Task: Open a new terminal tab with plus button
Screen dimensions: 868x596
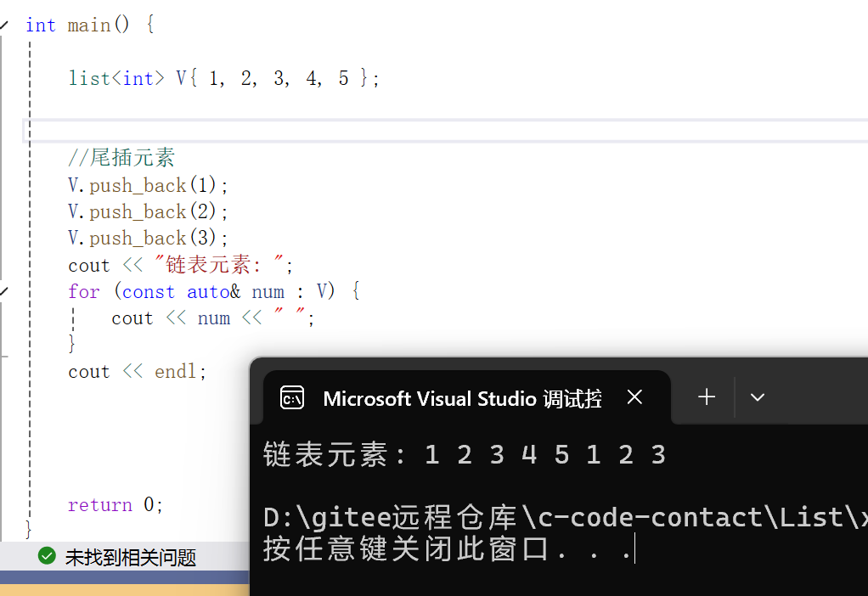Action: (707, 396)
